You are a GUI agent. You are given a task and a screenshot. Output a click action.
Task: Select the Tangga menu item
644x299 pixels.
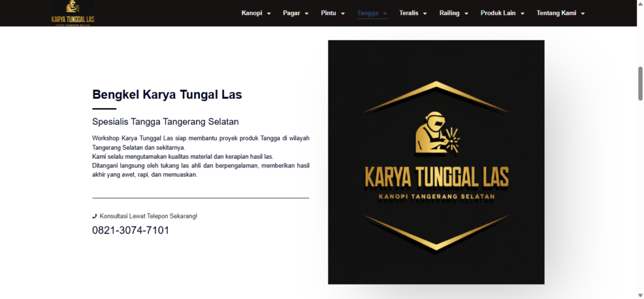367,13
